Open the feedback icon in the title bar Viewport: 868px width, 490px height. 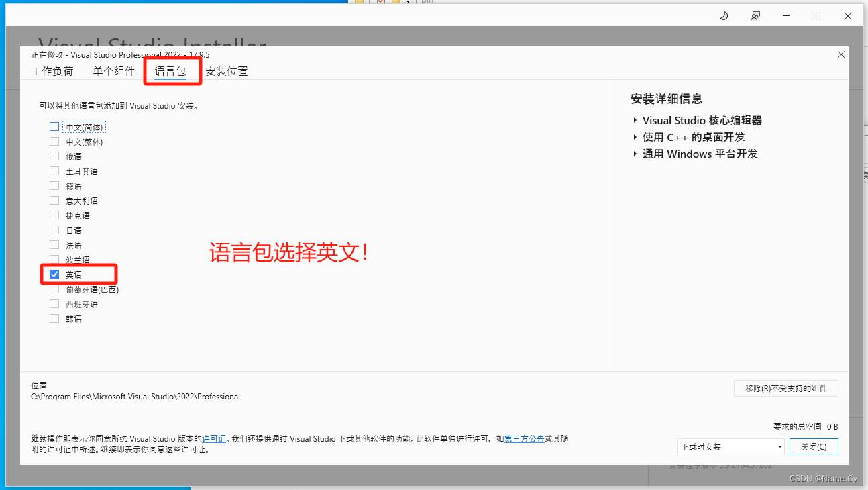755,15
